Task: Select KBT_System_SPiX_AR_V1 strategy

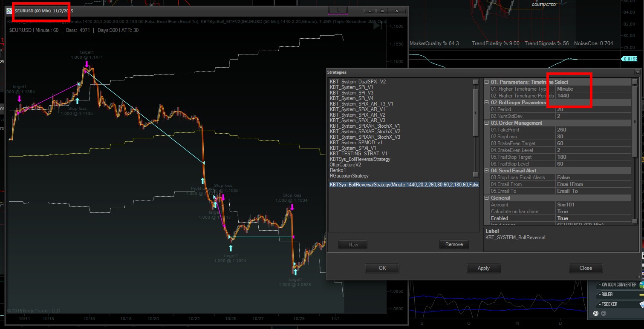Action: click(x=357, y=109)
